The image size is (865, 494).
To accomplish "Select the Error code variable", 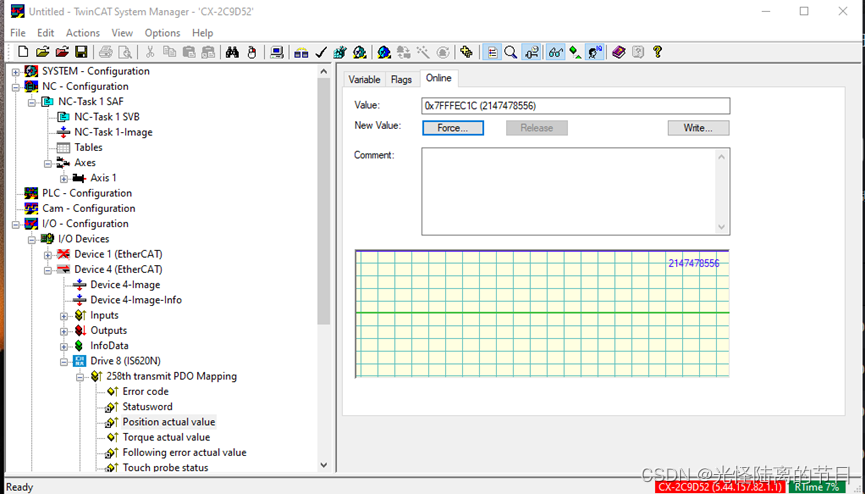I will 146,391.
